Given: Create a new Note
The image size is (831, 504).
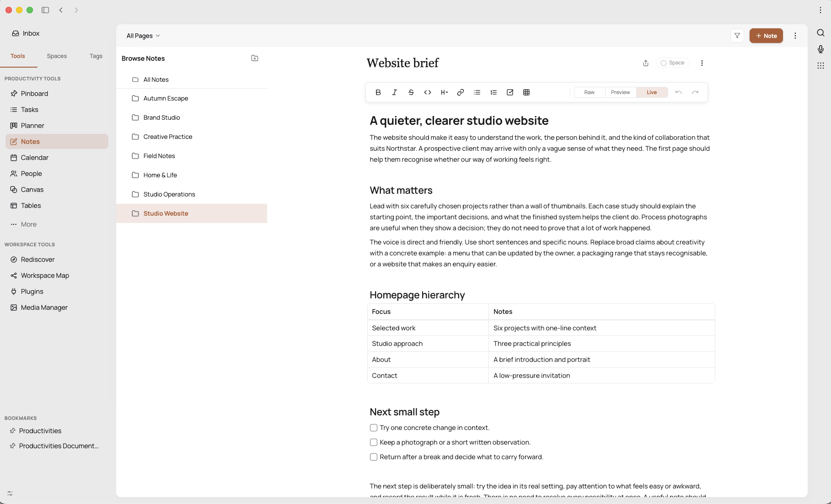Looking at the screenshot, I should [766, 36].
